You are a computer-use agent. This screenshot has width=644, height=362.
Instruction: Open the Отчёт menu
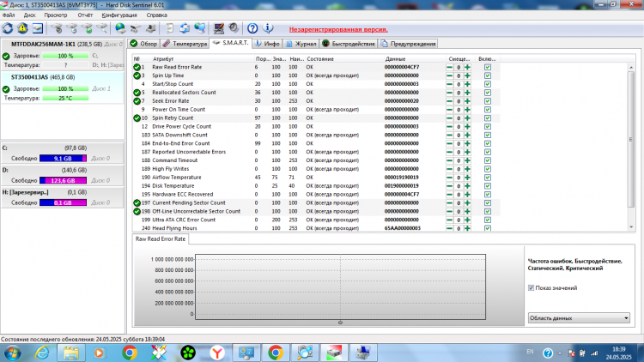click(85, 15)
